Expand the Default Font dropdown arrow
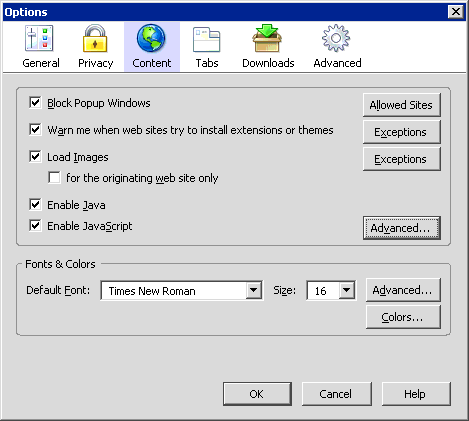The width and height of the screenshot is (469, 421). (254, 290)
